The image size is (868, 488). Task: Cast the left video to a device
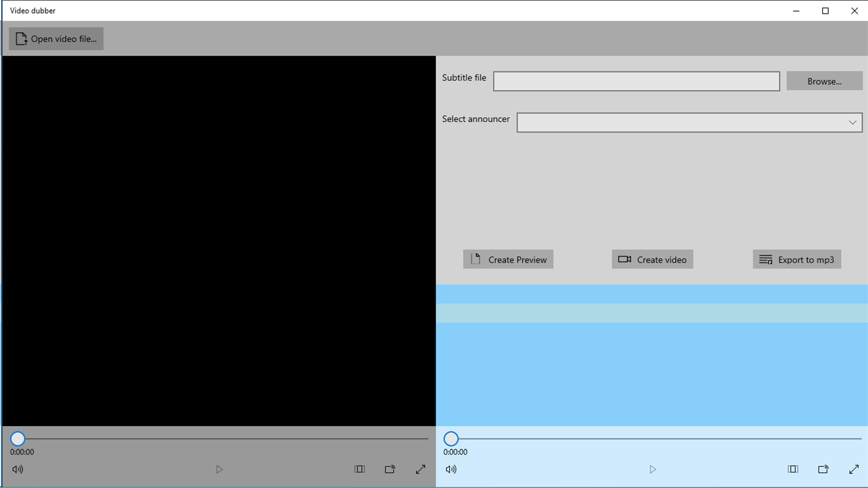click(390, 469)
